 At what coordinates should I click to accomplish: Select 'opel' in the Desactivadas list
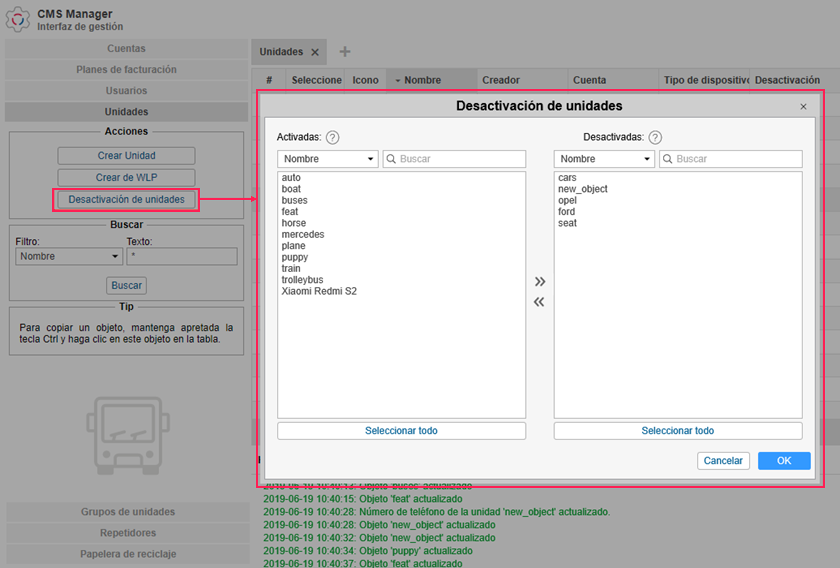pyautogui.click(x=567, y=200)
